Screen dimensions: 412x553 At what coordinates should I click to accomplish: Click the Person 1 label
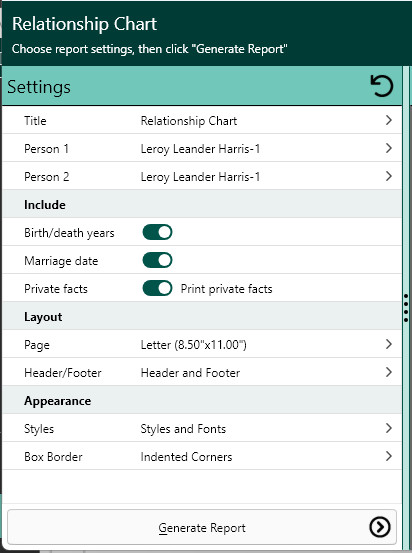coord(47,149)
